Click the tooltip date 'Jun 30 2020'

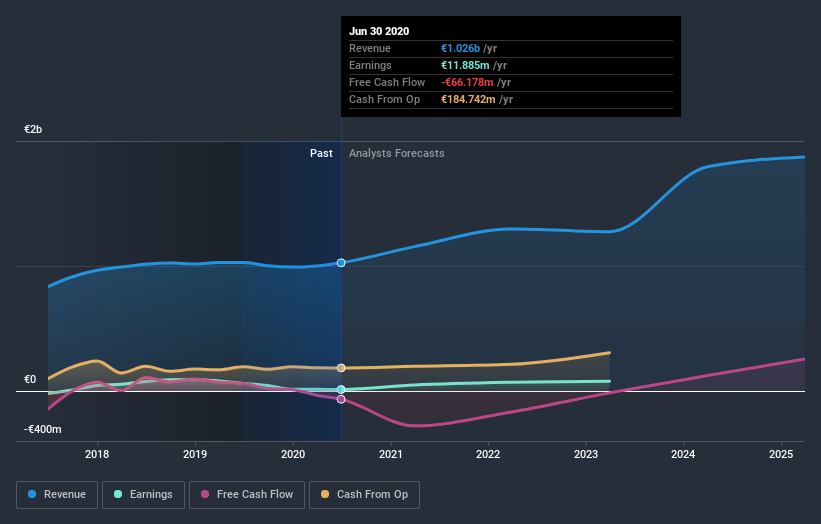pos(379,31)
